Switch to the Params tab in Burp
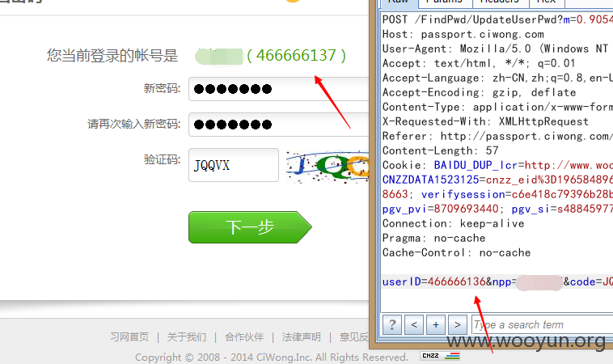This screenshot has width=613, height=364. pos(445,3)
